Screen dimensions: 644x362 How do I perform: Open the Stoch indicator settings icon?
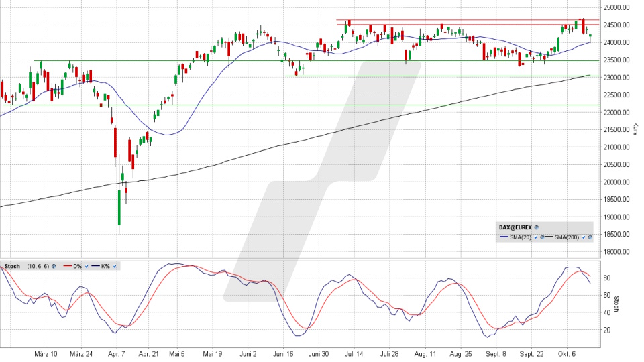[54, 266]
